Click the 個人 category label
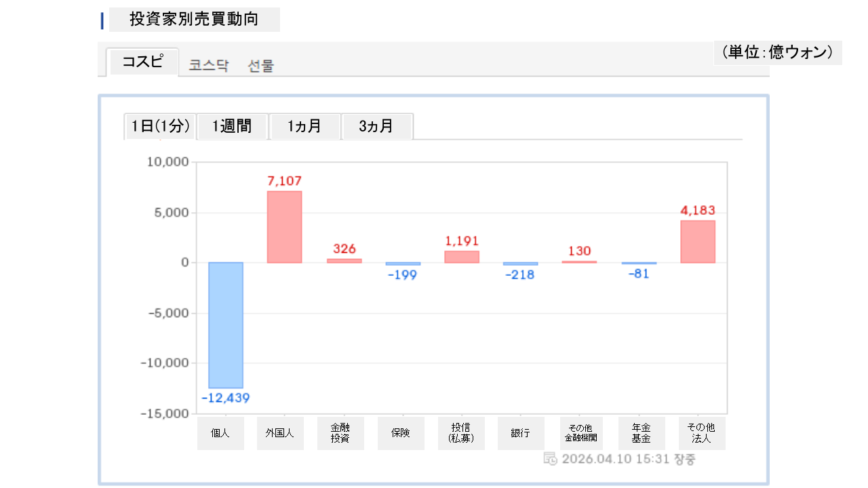Viewport: 868px width, 488px height. 220,433
